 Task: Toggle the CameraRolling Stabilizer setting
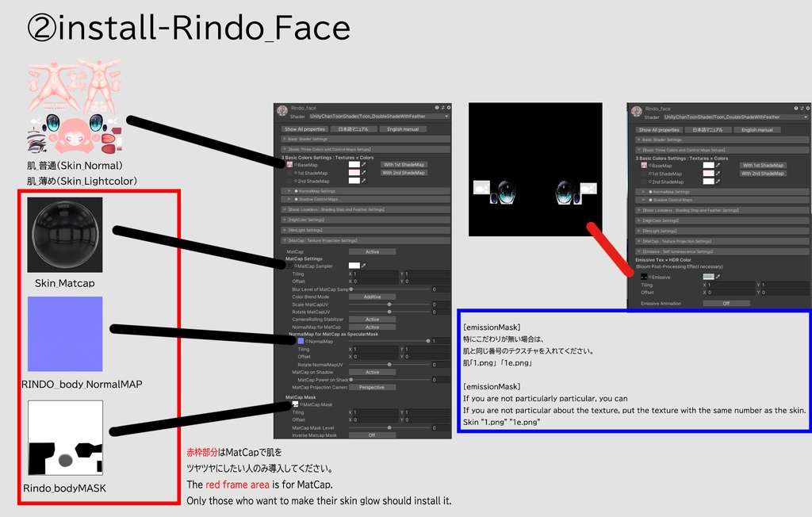373,319
